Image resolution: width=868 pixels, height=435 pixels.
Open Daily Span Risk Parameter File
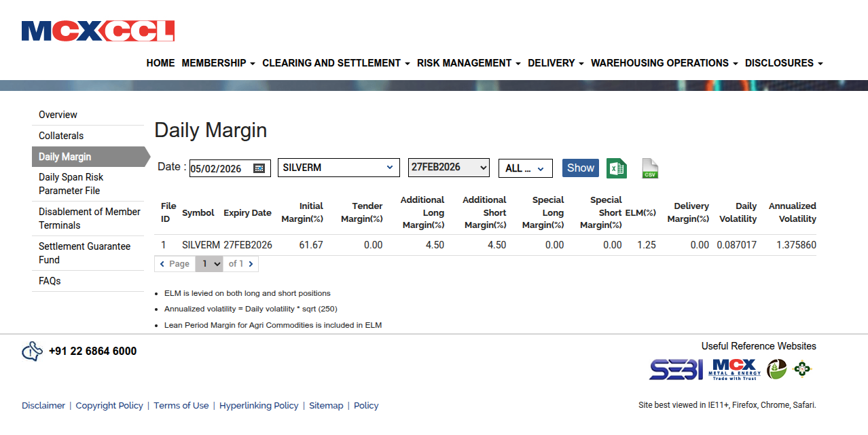point(71,184)
